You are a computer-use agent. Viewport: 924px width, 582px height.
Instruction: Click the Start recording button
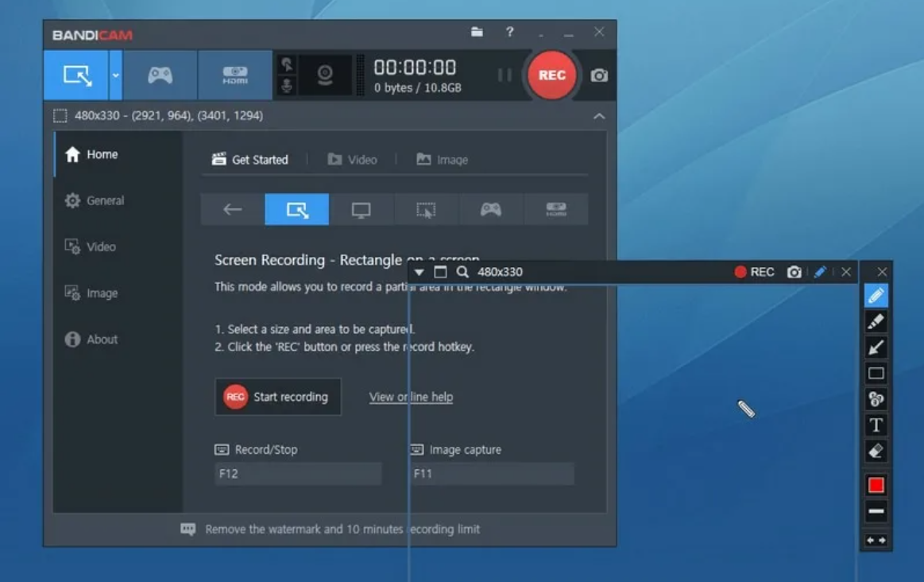click(x=277, y=397)
